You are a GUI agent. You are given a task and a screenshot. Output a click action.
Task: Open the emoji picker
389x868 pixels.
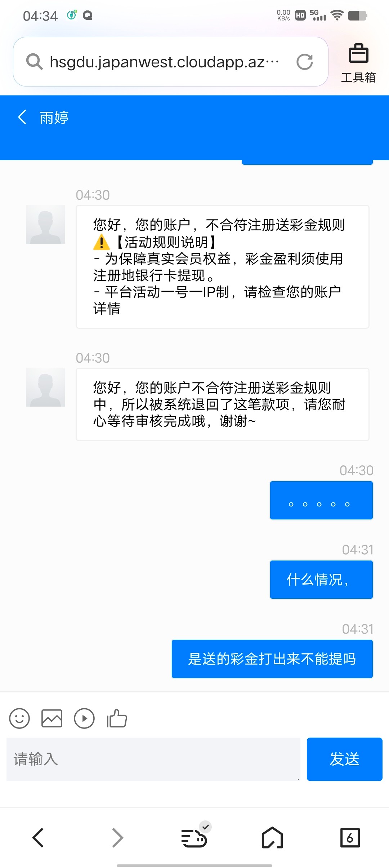point(19,718)
